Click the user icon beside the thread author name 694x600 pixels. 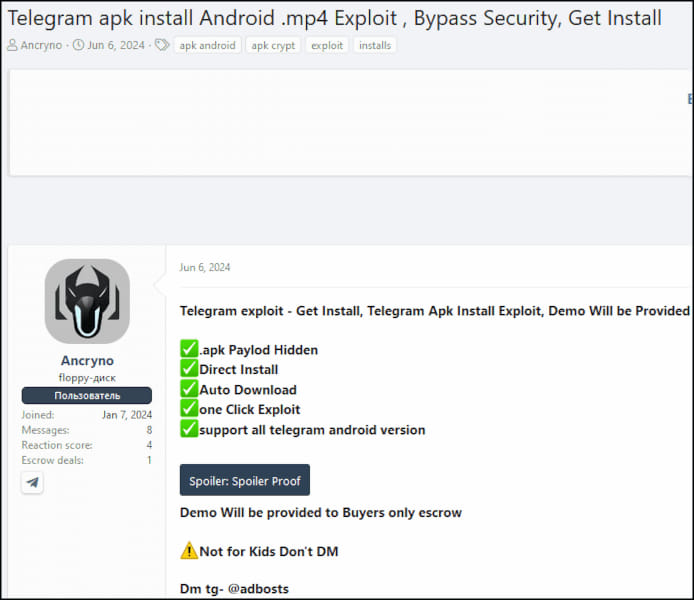[x=12, y=45]
